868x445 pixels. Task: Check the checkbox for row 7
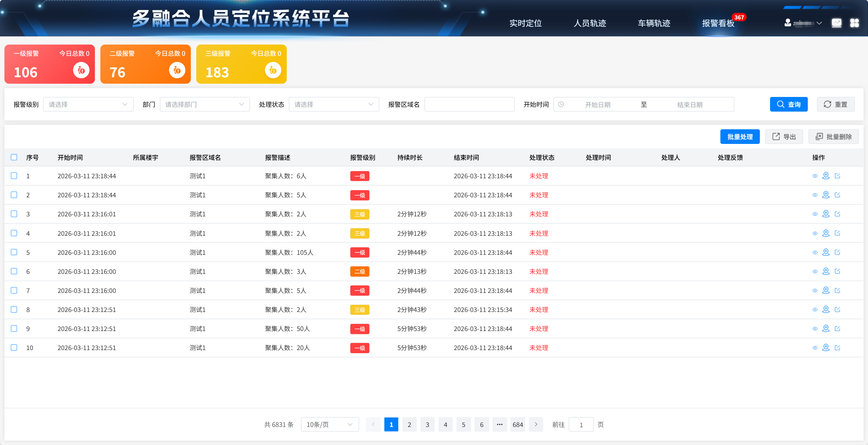(14, 291)
